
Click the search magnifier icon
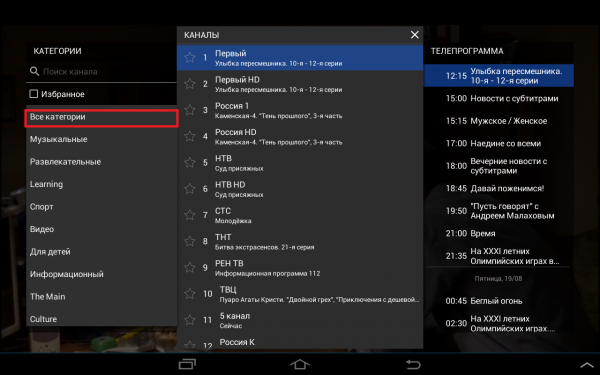[34, 71]
